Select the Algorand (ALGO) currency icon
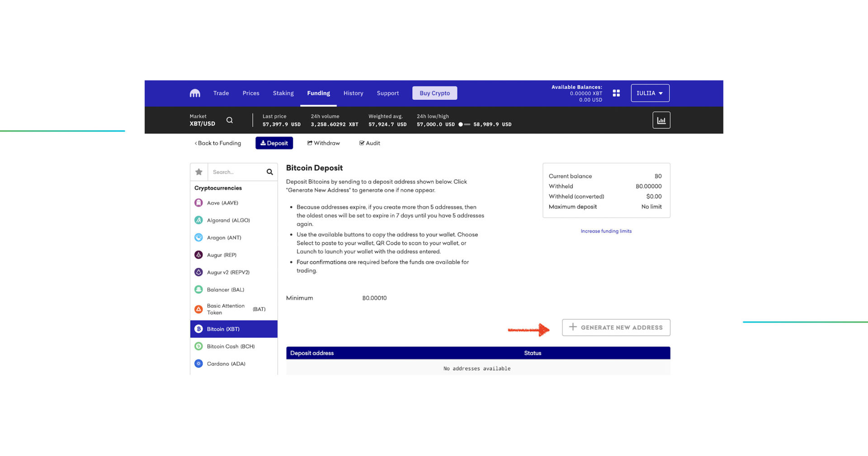The width and height of the screenshot is (868, 456). click(x=199, y=220)
